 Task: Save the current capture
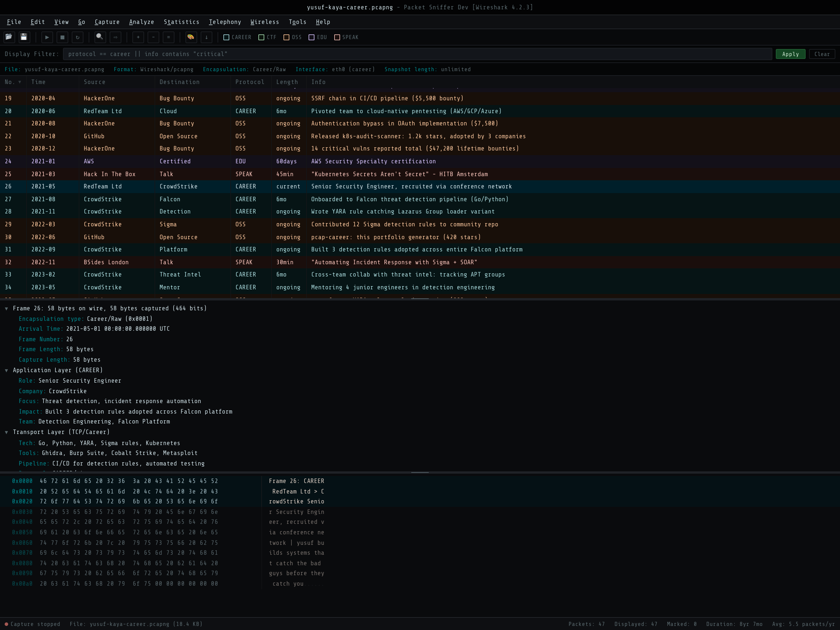point(24,37)
